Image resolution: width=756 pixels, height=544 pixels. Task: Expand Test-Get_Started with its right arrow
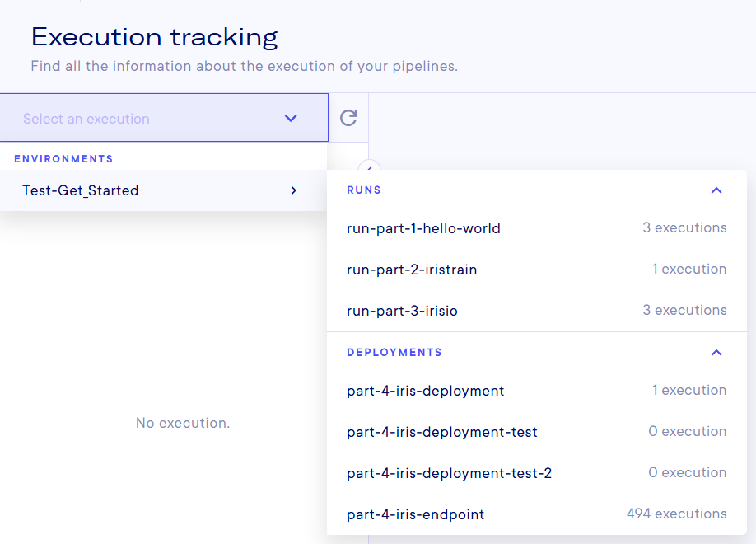(x=294, y=190)
